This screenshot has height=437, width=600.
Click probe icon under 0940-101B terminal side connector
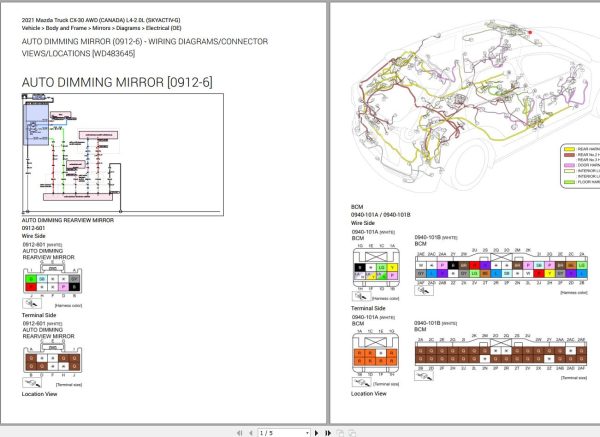click(x=424, y=376)
